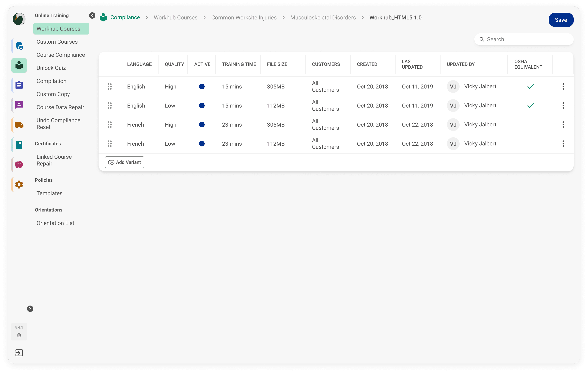588x373 pixels.
Task: Open Course Data Repair menu item
Action: tap(60, 107)
